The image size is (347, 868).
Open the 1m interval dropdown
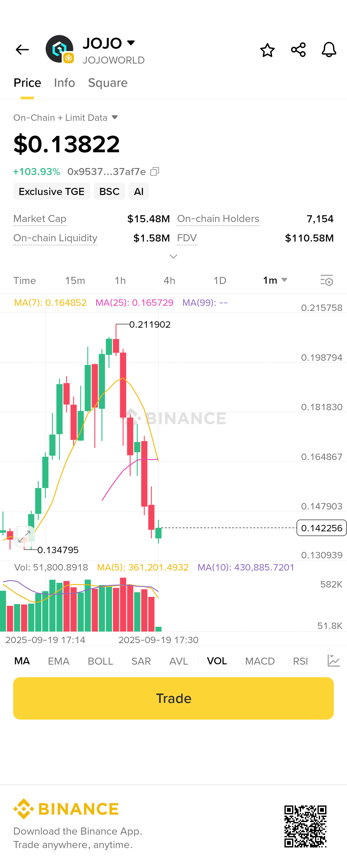click(x=275, y=280)
